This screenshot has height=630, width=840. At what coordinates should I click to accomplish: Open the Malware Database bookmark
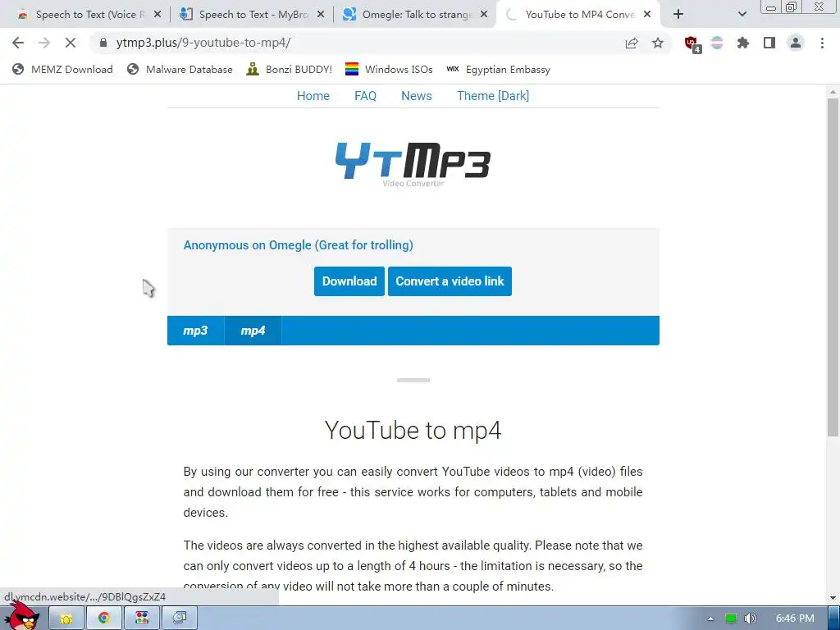click(x=180, y=69)
